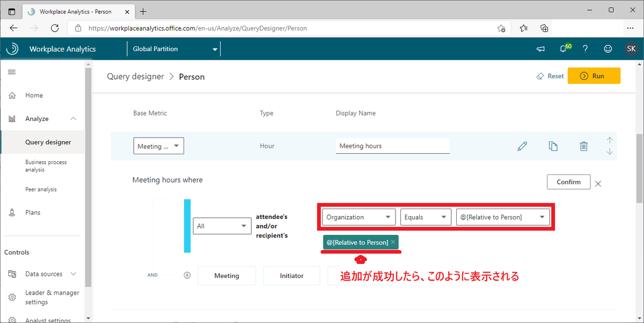Collapse the Analyze sidebar section

(x=74, y=119)
